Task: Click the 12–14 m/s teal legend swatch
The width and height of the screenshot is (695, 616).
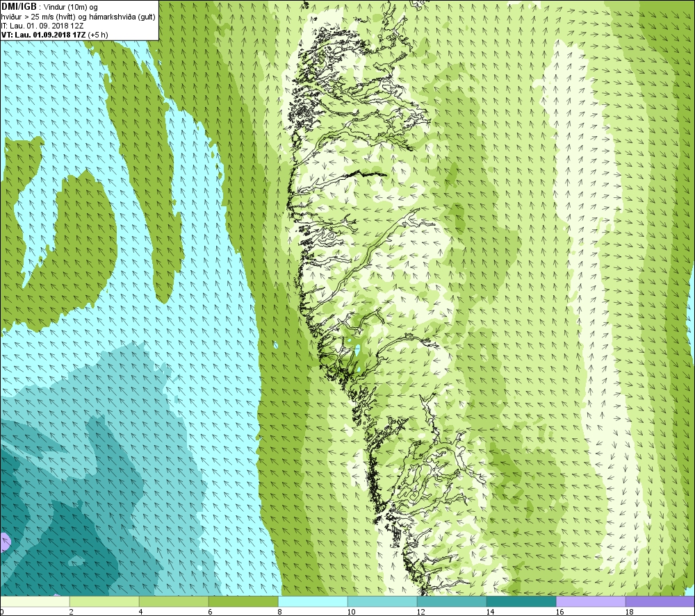Action: click(452, 601)
